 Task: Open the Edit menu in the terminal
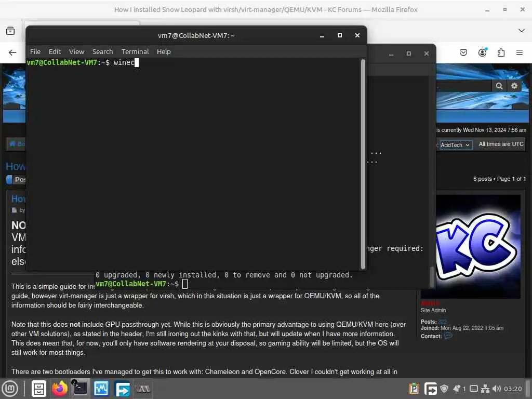[x=55, y=51]
